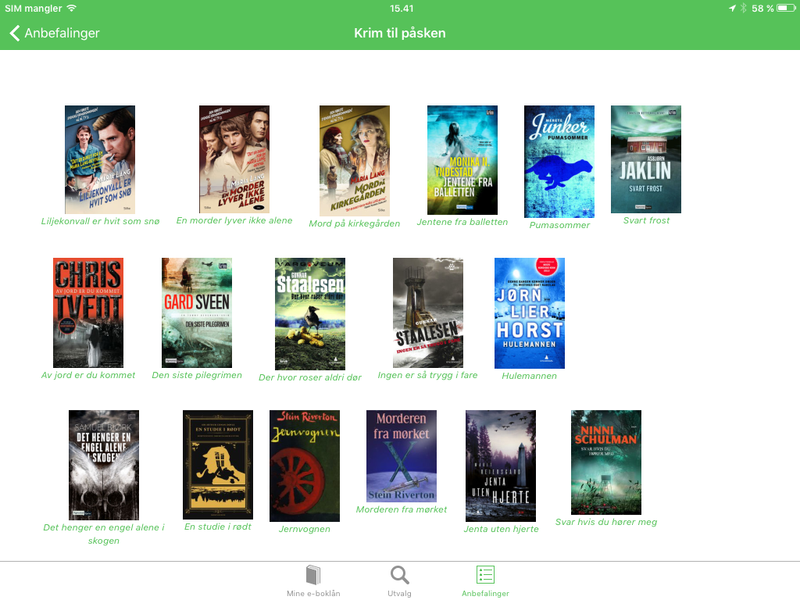Open Svar hvis du hører meg cover
The width and height of the screenshot is (800, 600).
606,462
